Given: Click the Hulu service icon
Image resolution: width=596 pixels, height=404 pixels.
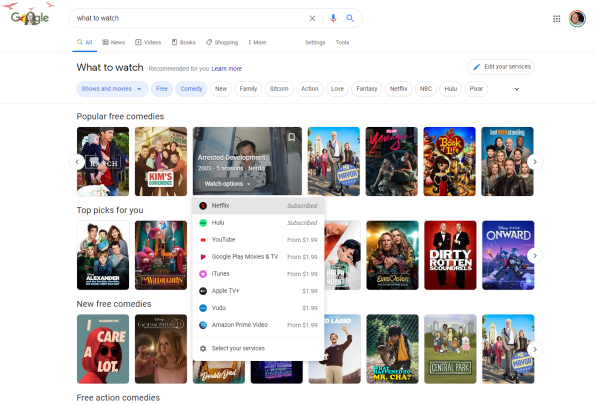Looking at the screenshot, I should (203, 223).
